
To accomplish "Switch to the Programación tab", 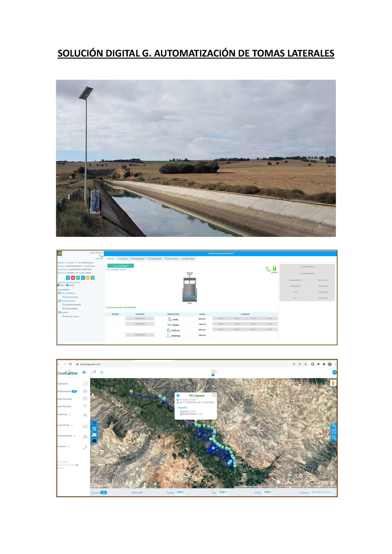I will (138, 259).
